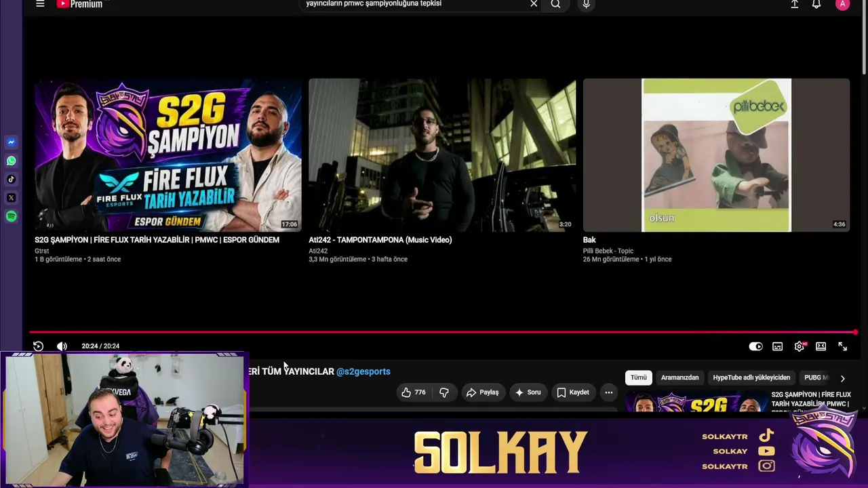This screenshot has height=488, width=868.
Task: Toggle subtitles/captions button
Action: 778,346
